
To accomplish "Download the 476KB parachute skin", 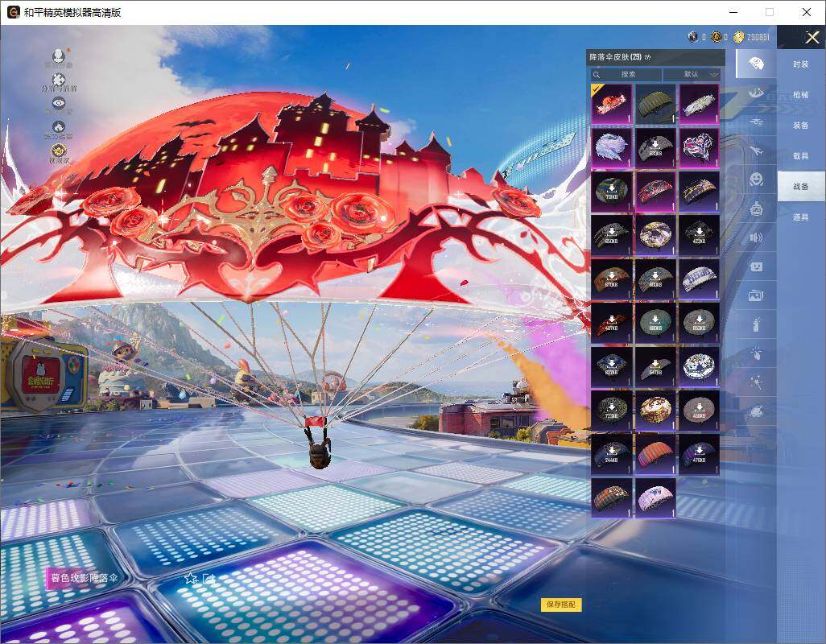I will [x=699, y=454].
